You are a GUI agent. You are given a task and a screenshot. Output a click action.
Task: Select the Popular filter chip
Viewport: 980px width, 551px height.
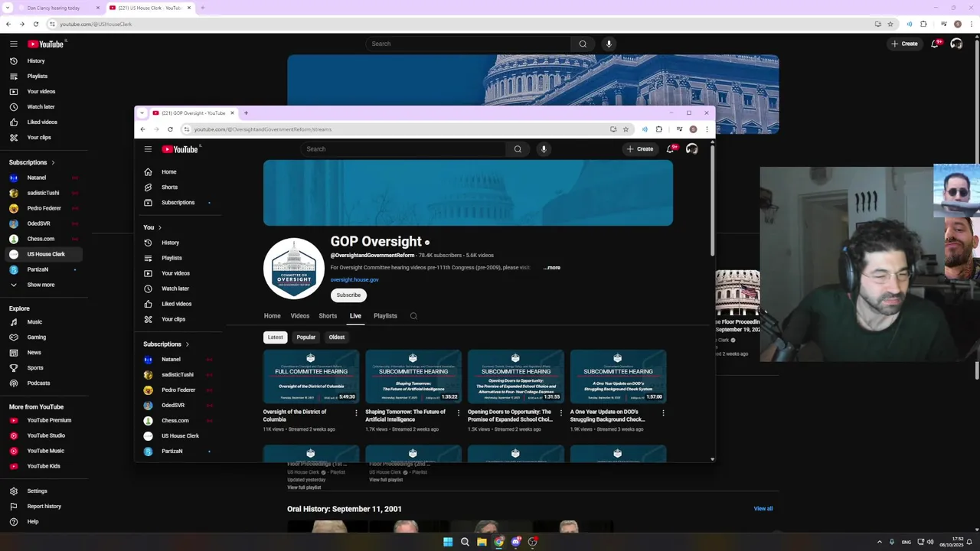point(305,337)
